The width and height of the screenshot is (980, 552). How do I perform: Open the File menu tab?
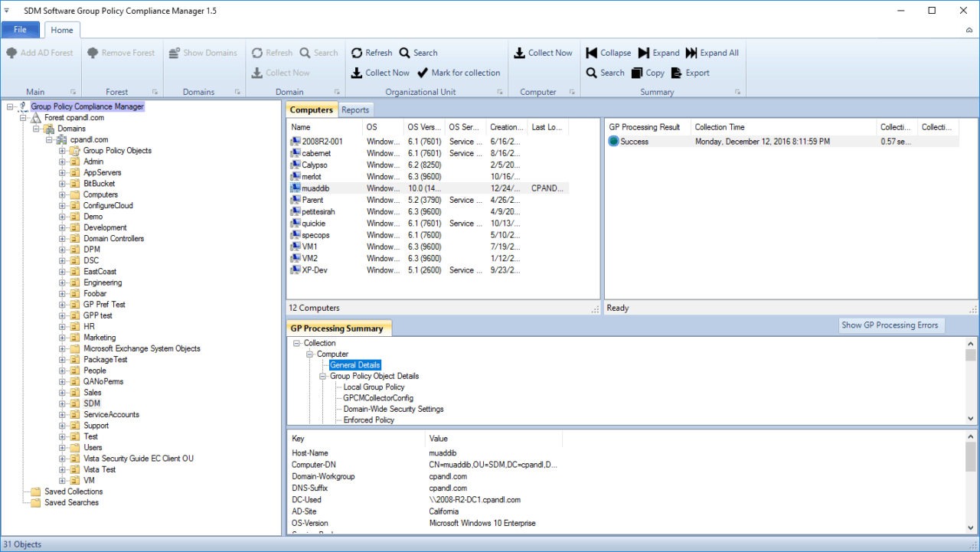pyautogui.click(x=21, y=30)
